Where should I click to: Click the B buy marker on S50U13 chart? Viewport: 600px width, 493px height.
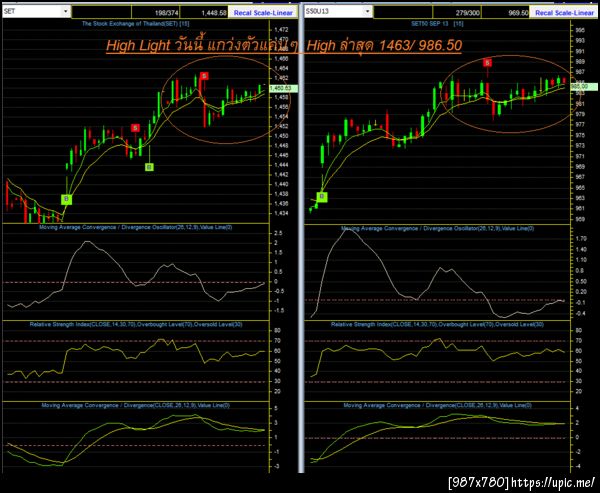tap(322, 197)
